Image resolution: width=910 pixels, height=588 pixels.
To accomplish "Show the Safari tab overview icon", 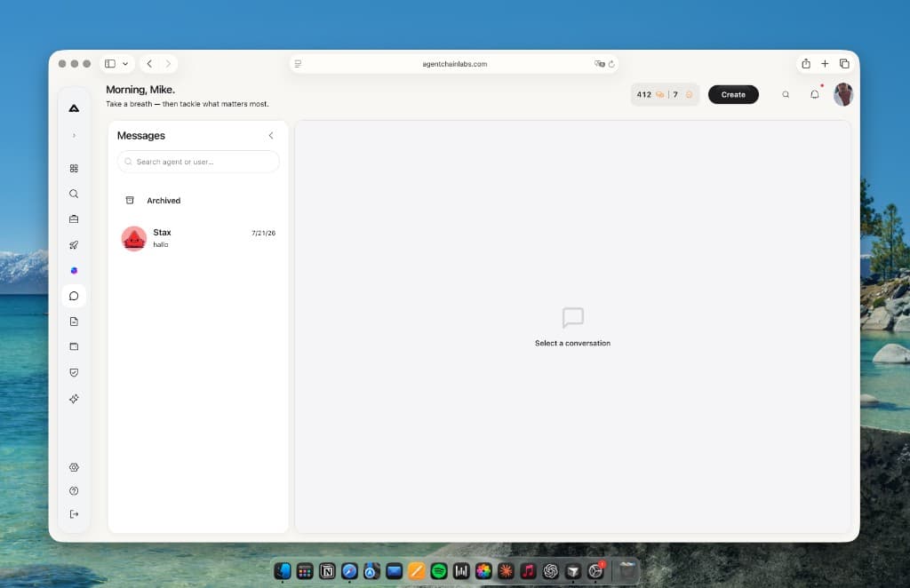I will pyautogui.click(x=844, y=64).
